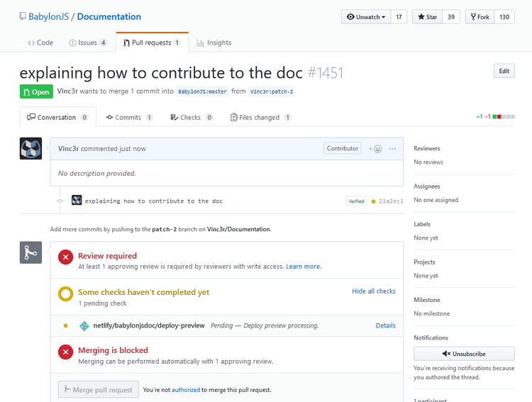Switch to the Issues tab
Viewport: 532px width, 402px height.
pos(88,43)
